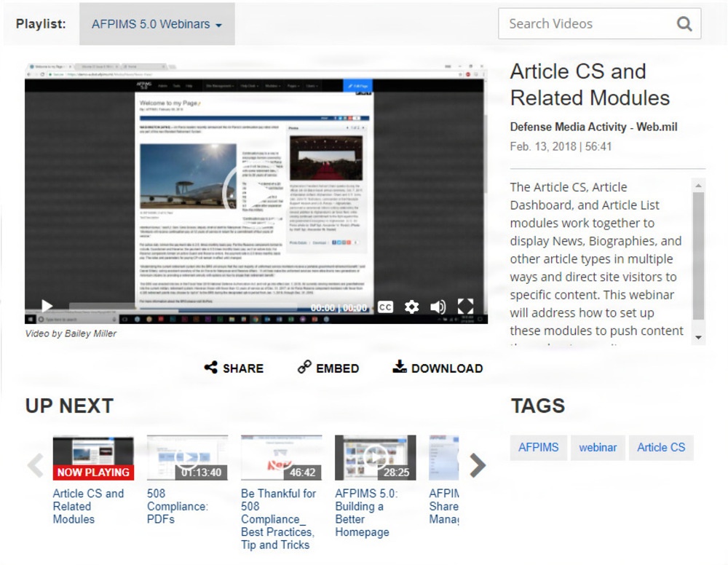This screenshot has height=565, width=728.
Task: Click the Video by Bailey Miller credit
Action: click(71, 333)
